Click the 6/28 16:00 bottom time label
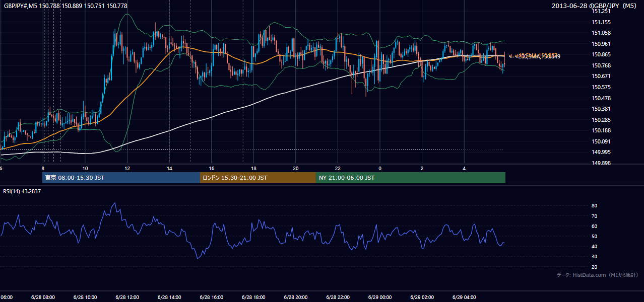The width and height of the screenshot is (644, 302). coord(212,297)
